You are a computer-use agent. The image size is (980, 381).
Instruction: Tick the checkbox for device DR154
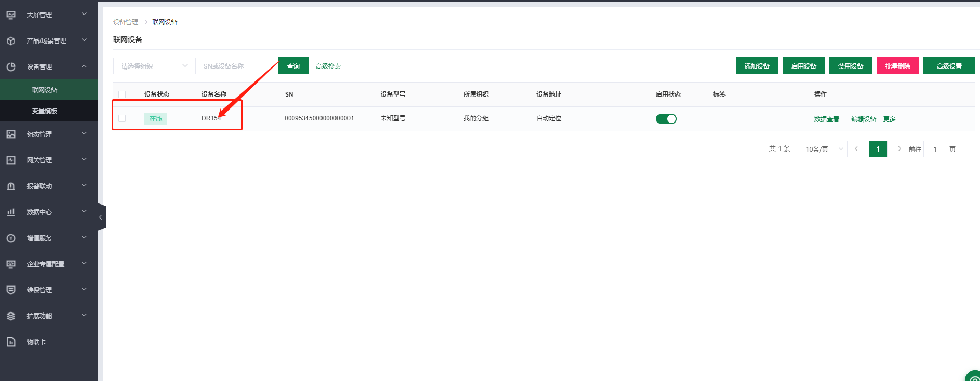point(122,118)
